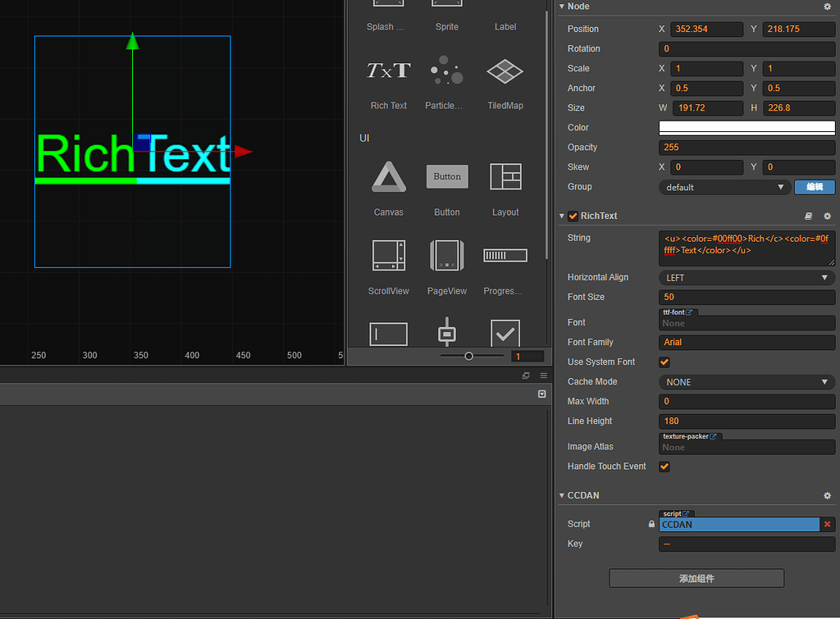Open the Cache Mode dropdown
840x619 pixels.
click(x=746, y=381)
